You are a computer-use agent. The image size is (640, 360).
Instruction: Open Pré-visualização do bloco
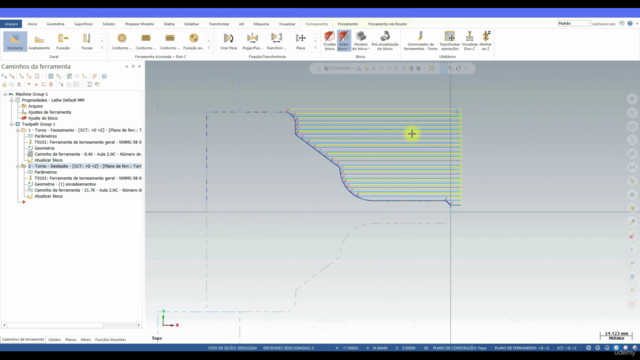coord(385,40)
